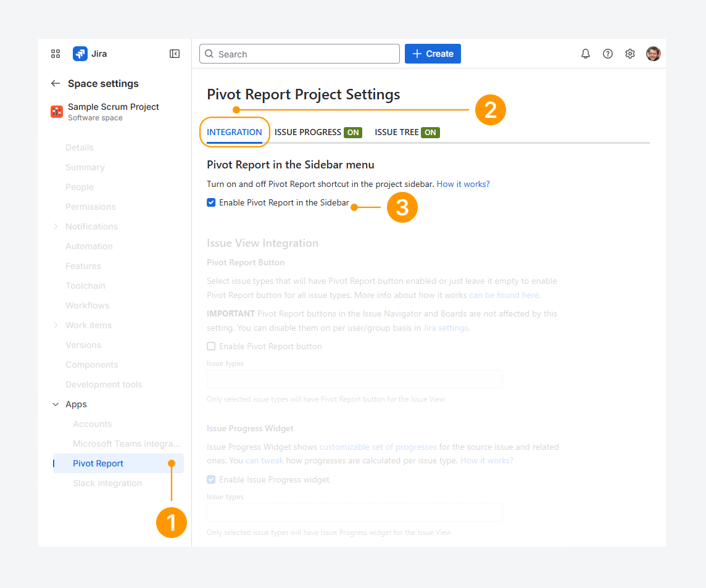Open Accounts under Apps
Image resolution: width=706 pixels, height=588 pixels.
click(93, 424)
